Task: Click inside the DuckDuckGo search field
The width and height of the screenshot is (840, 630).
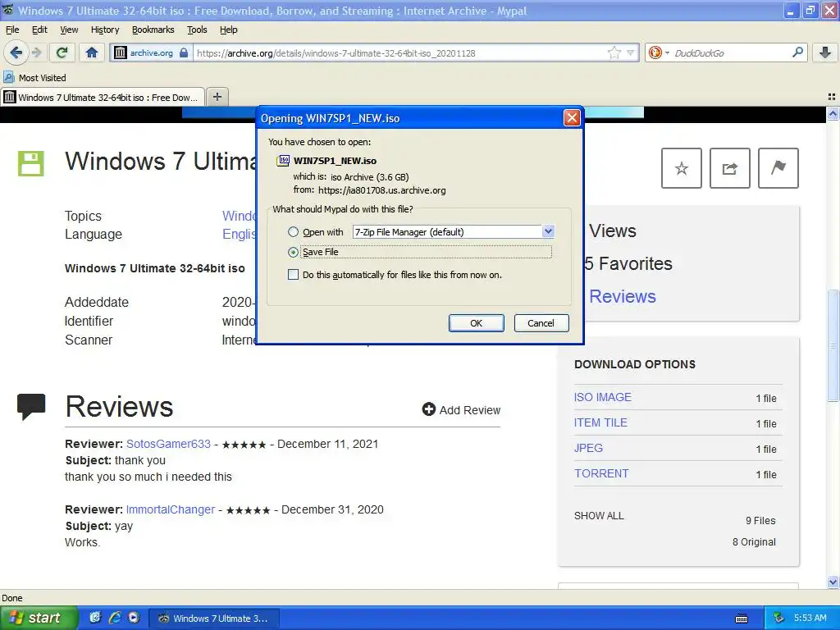Action: (731, 53)
